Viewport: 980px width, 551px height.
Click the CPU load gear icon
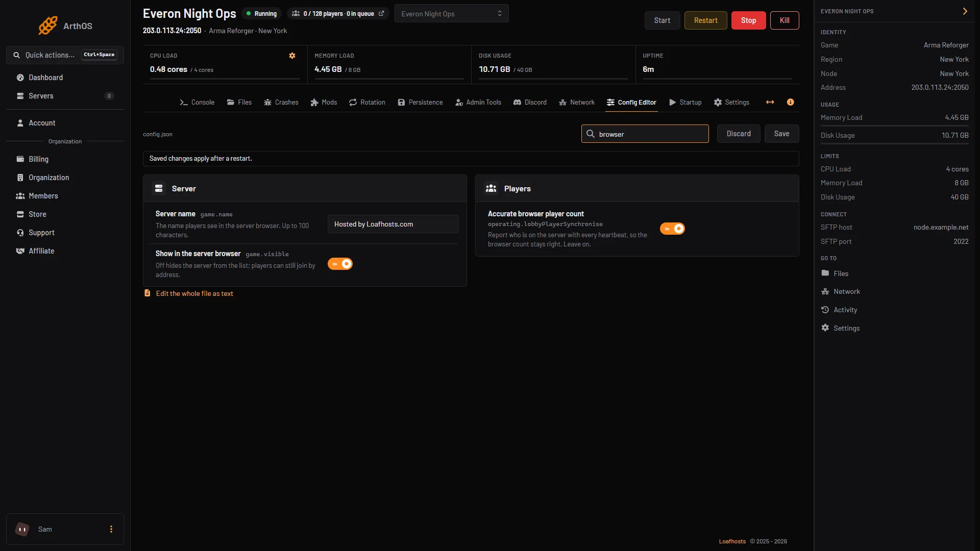292,56
